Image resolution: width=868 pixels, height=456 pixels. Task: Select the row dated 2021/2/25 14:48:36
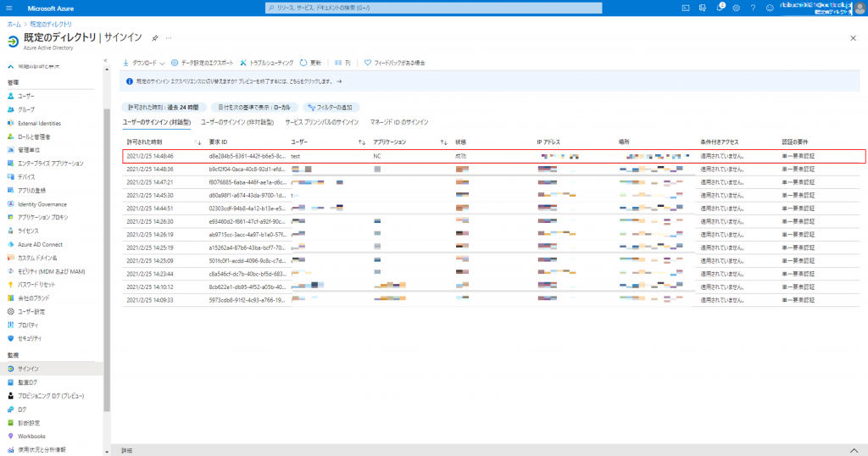(x=491, y=170)
